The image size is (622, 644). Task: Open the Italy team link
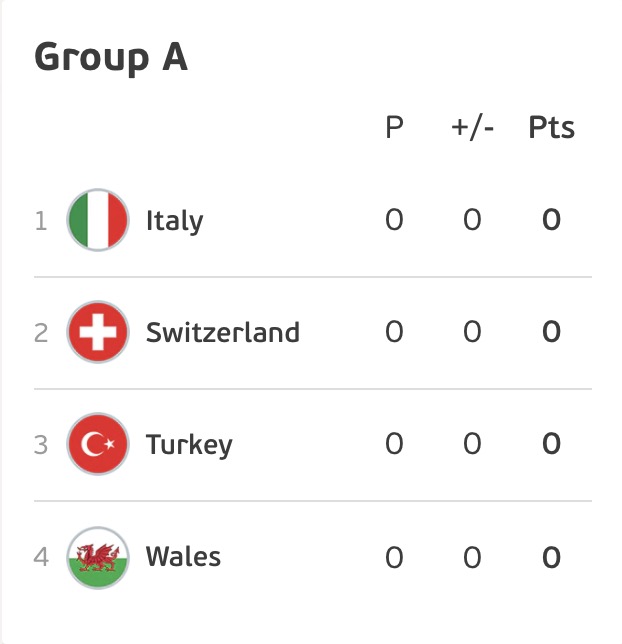tap(175, 221)
